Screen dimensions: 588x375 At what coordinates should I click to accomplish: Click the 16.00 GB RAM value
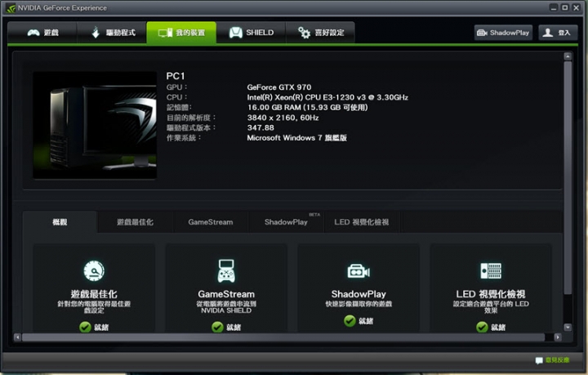coord(307,108)
